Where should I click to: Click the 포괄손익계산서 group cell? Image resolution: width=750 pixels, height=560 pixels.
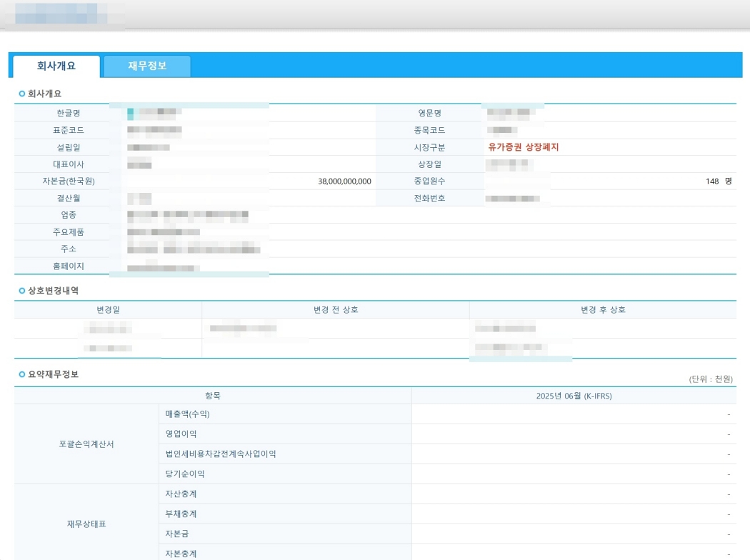86,444
